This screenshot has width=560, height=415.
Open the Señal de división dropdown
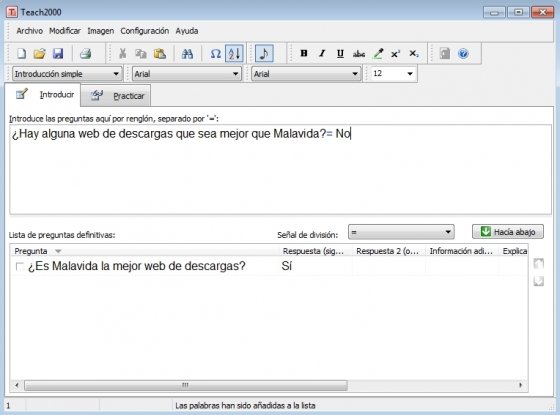401,232
